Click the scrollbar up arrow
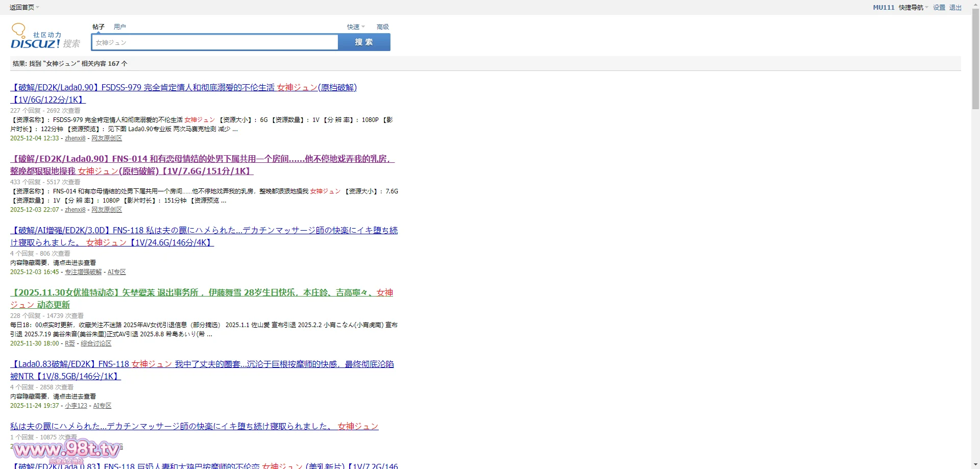The width and height of the screenshot is (980, 469). click(975, 4)
